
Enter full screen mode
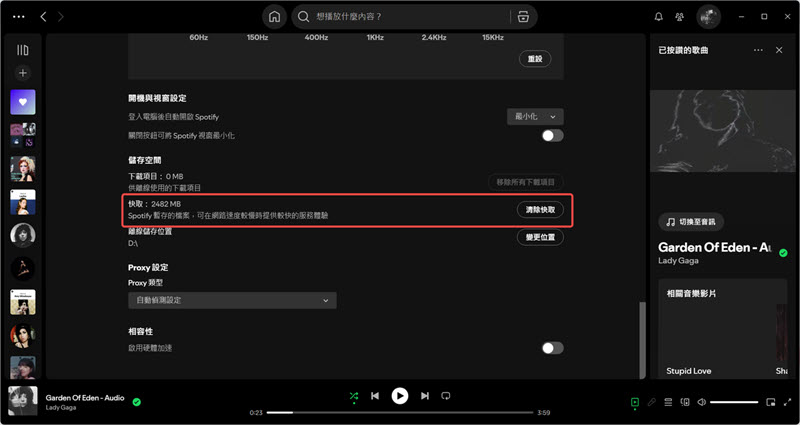point(787,402)
